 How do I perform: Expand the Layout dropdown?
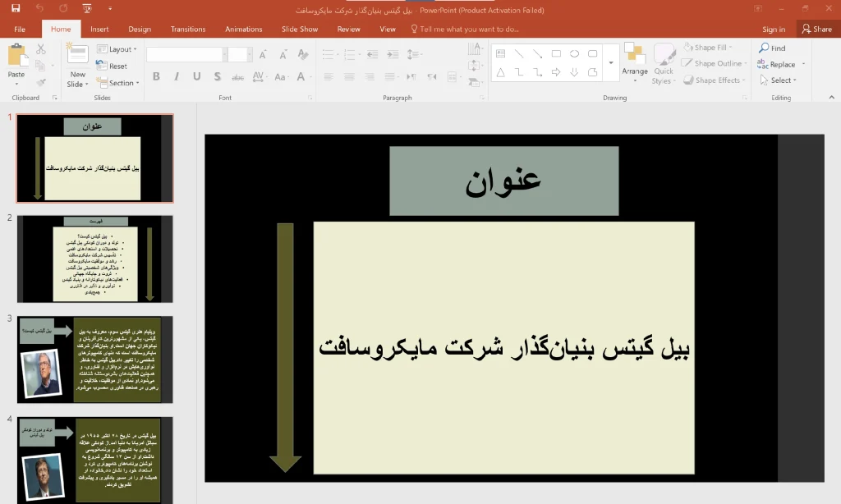(x=117, y=48)
